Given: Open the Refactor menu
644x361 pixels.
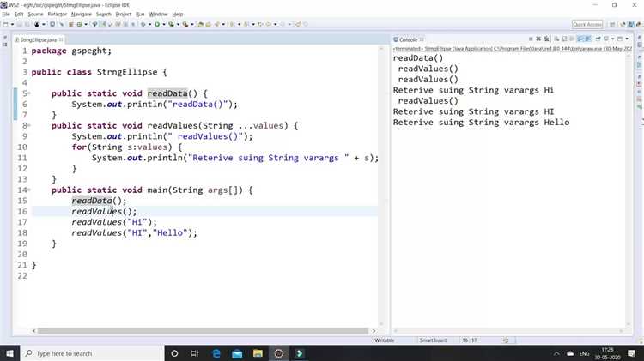Looking at the screenshot, I should [x=57, y=14].
